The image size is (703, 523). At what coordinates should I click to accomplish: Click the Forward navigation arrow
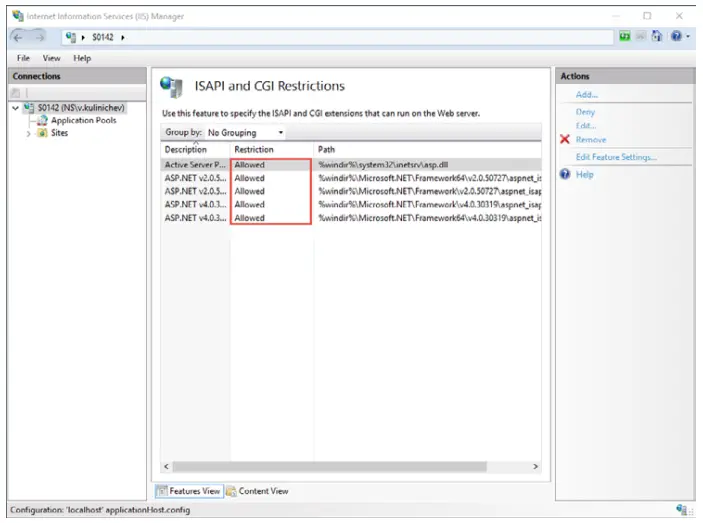(x=40, y=38)
